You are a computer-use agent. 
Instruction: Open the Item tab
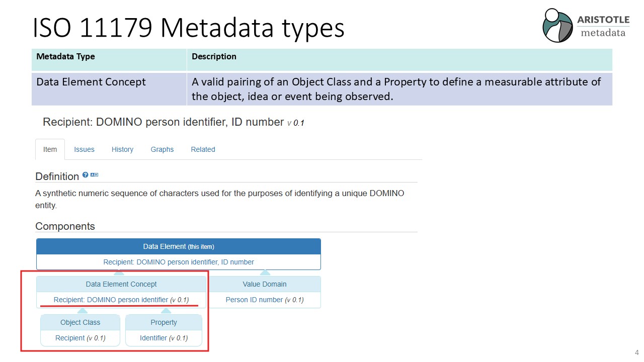50,149
